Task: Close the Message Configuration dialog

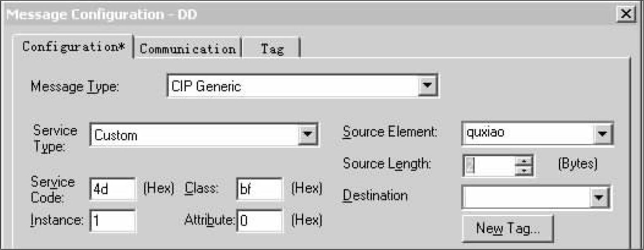Action: tap(627, 15)
